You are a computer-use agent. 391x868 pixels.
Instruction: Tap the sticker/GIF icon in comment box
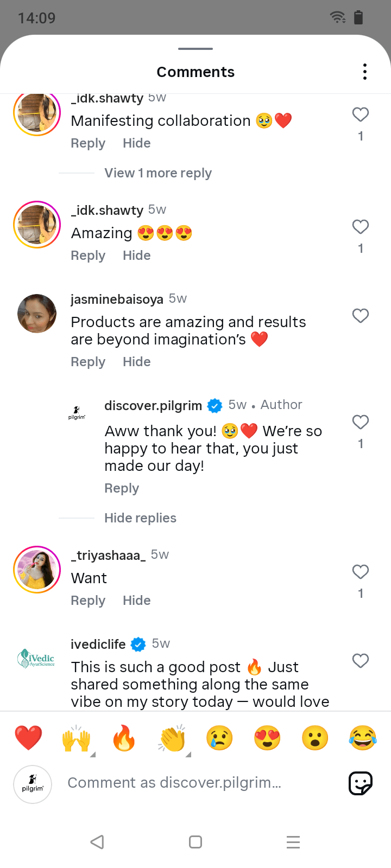pyautogui.click(x=360, y=783)
